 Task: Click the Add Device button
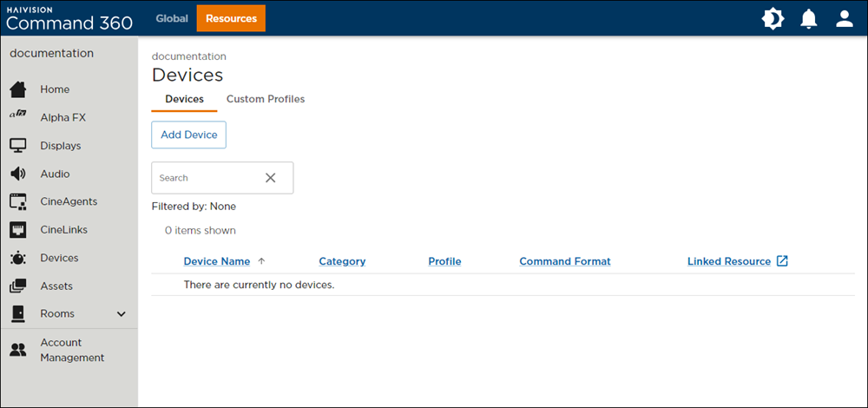coord(188,135)
